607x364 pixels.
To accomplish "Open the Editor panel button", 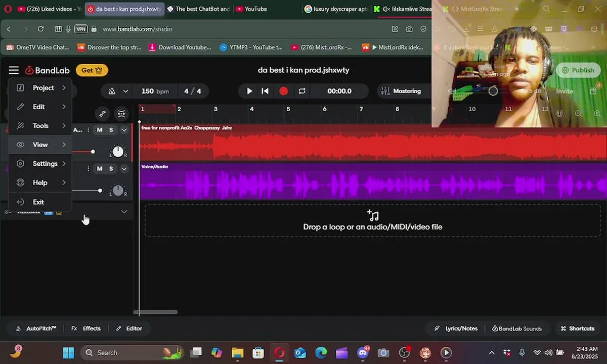I will click(129, 329).
